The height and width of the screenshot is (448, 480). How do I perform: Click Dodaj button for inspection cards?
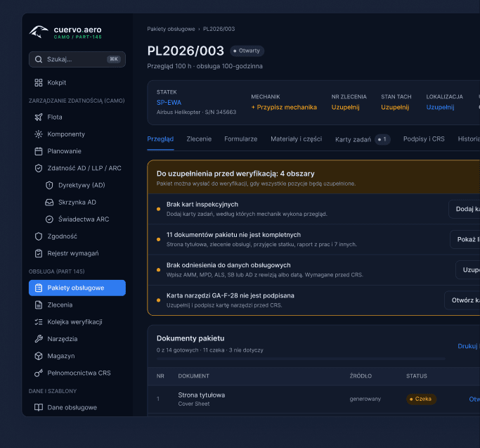click(465, 209)
